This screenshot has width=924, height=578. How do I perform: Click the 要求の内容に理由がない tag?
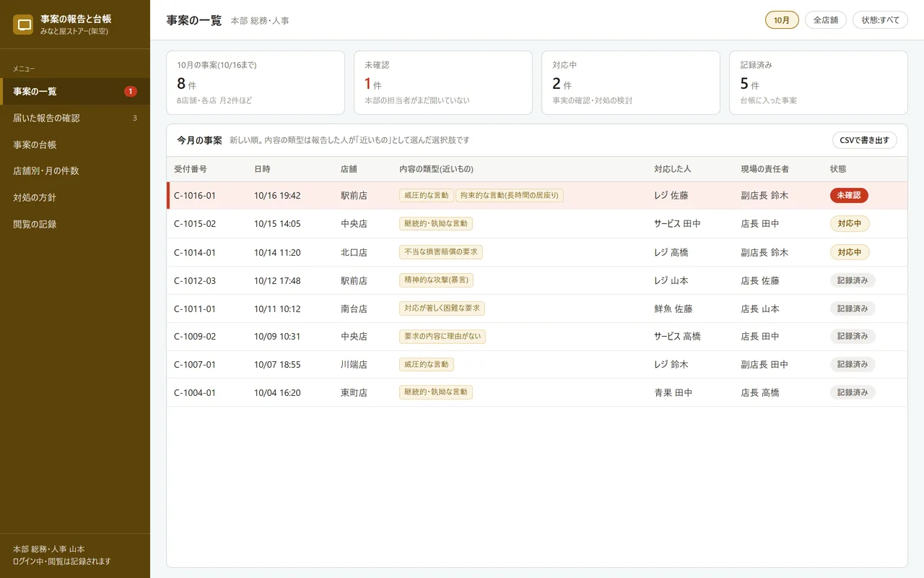pyautogui.click(x=443, y=337)
